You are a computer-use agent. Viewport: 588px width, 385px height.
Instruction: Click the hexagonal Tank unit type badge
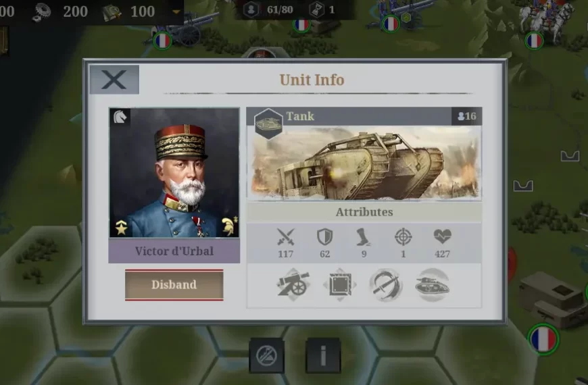click(x=268, y=124)
